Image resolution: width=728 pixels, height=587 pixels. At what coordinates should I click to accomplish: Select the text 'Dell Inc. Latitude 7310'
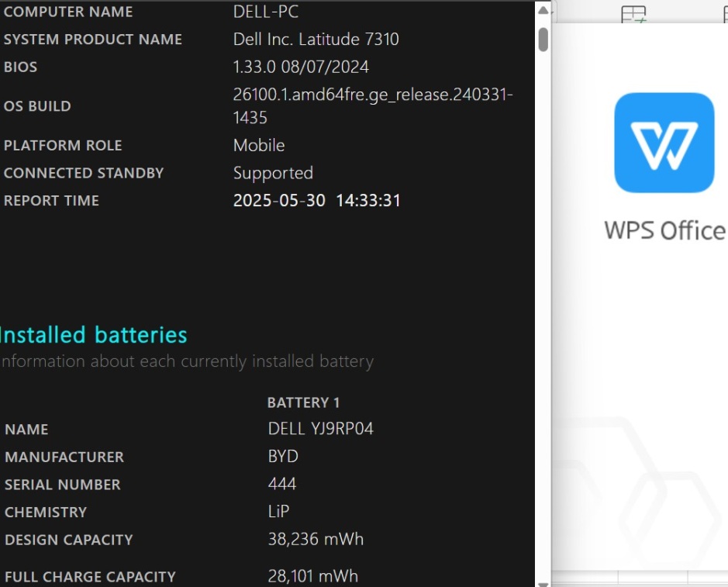316,39
